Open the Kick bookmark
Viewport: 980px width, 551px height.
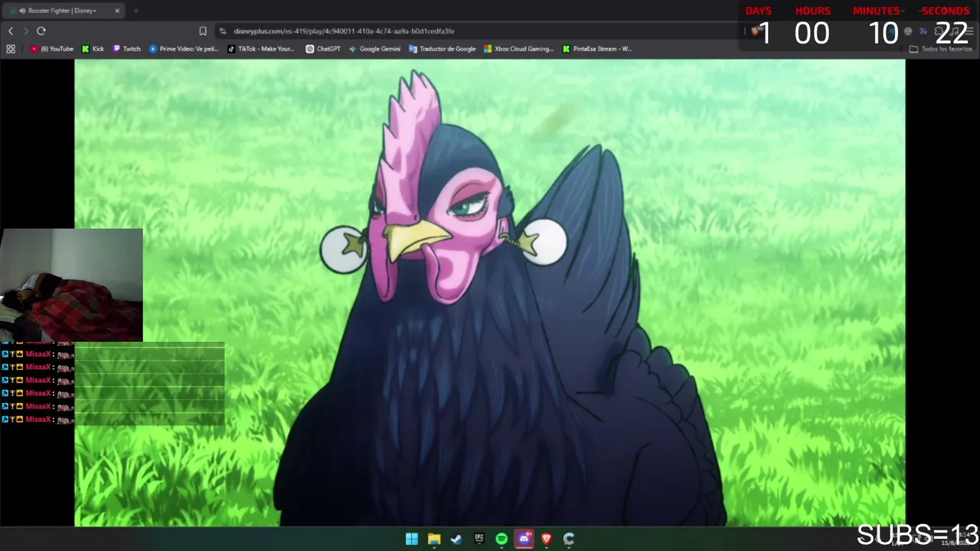[x=93, y=49]
